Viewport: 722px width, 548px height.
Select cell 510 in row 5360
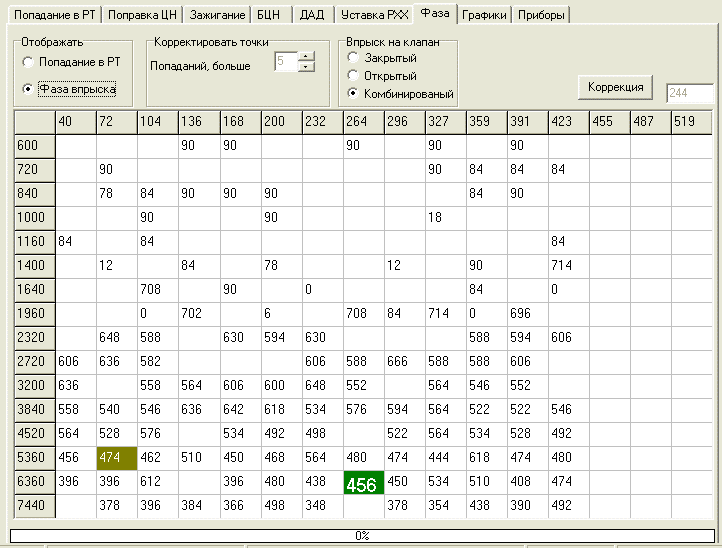[x=199, y=458]
